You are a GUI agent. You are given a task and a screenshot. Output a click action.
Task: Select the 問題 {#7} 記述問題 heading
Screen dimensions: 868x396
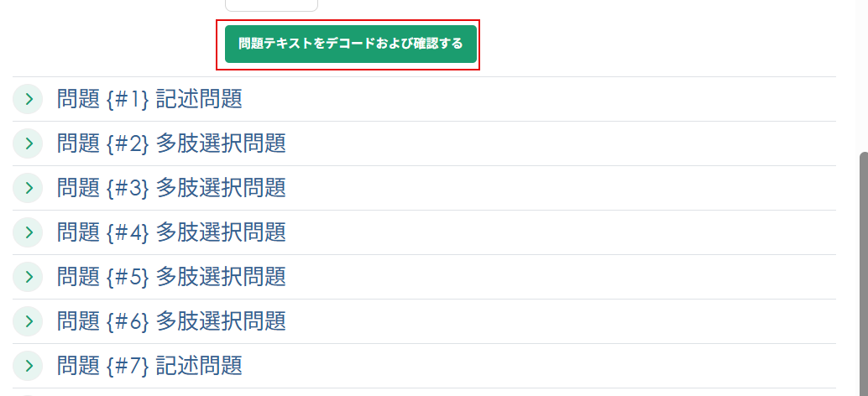(149, 366)
